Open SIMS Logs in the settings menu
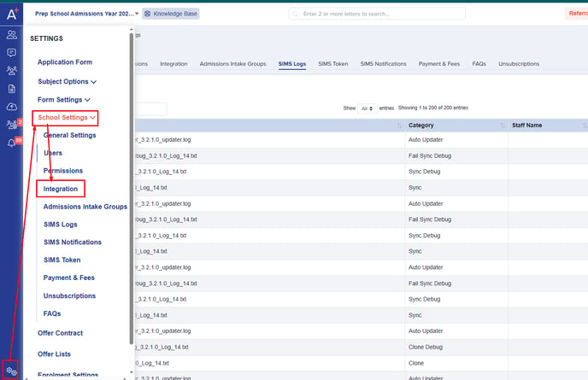This screenshot has width=588, height=380. 61,225
